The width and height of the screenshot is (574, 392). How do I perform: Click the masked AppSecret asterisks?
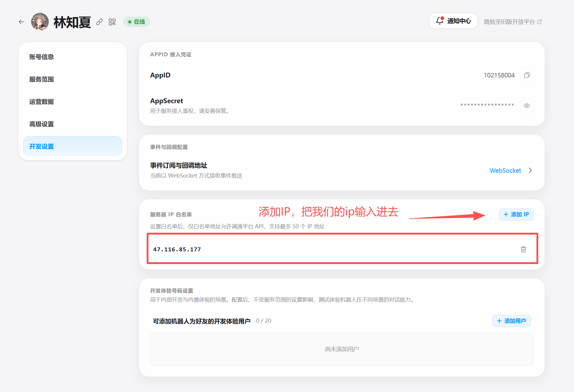(x=487, y=105)
